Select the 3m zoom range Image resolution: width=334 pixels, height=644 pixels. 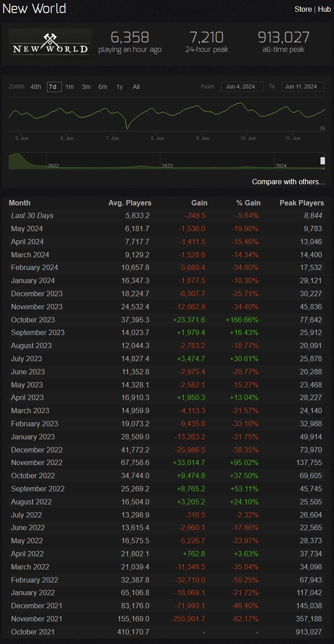(86, 87)
